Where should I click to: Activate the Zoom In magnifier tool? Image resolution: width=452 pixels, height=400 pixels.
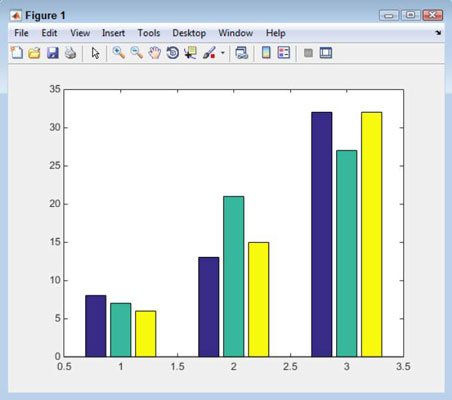pos(119,53)
